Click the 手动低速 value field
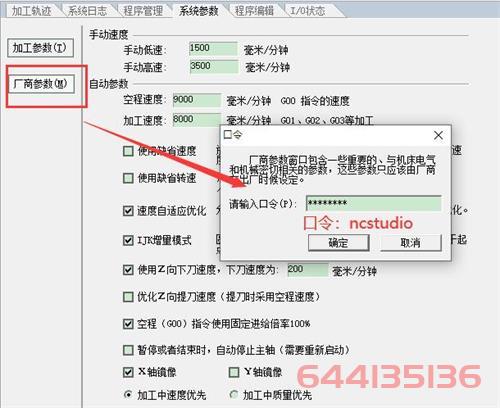The width and height of the screenshot is (500, 408). pos(213,49)
